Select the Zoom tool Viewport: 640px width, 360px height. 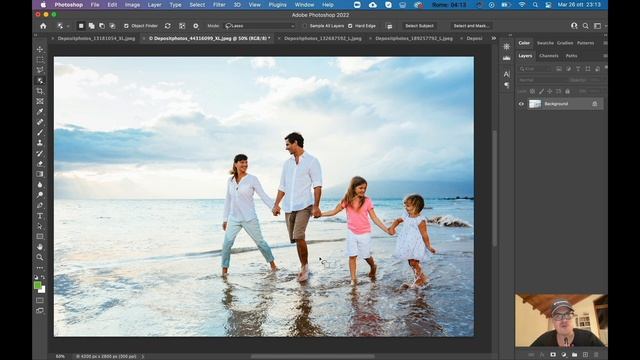[x=40, y=257]
